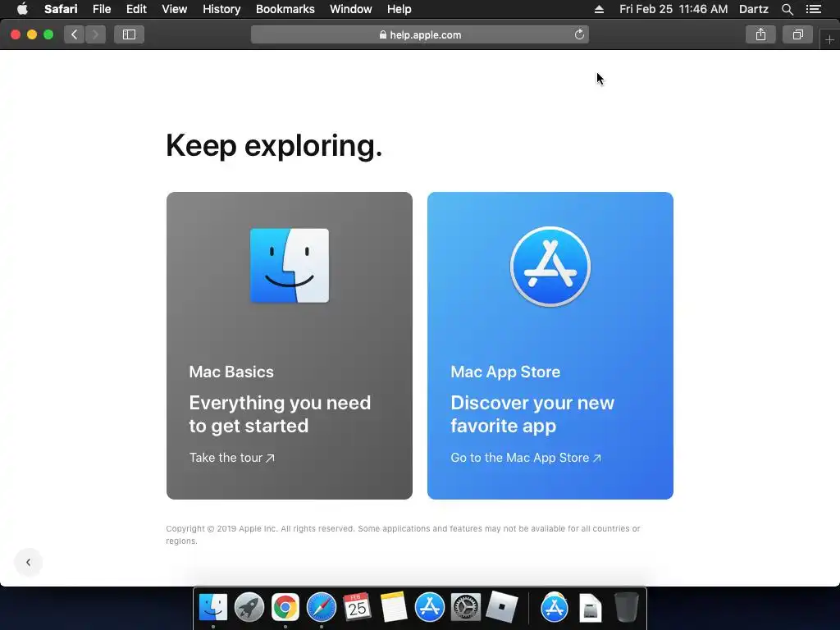Open the Apple menu
Screen dimensions: 840x630
[22, 9]
